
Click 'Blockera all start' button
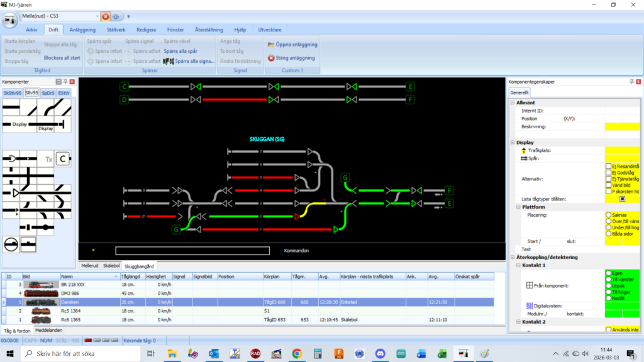tap(62, 57)
